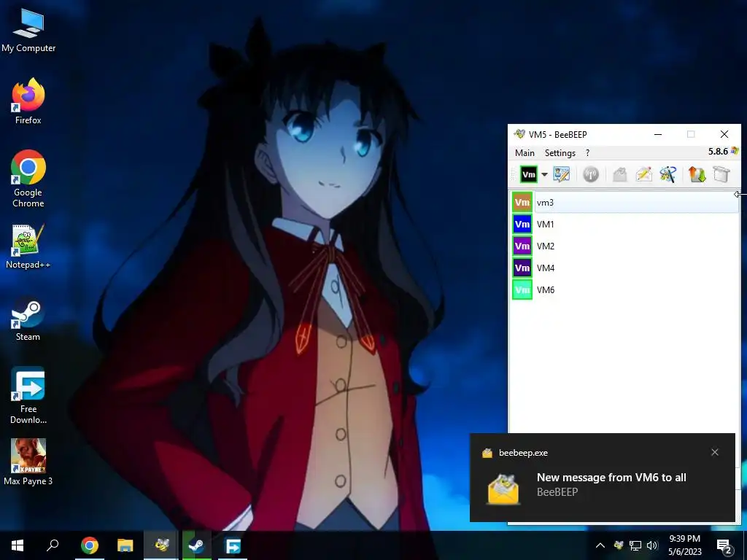This screenshot has height=560, width=747.
Task: Open the file transfer arrows icon
Action: [x=697, y=174]
